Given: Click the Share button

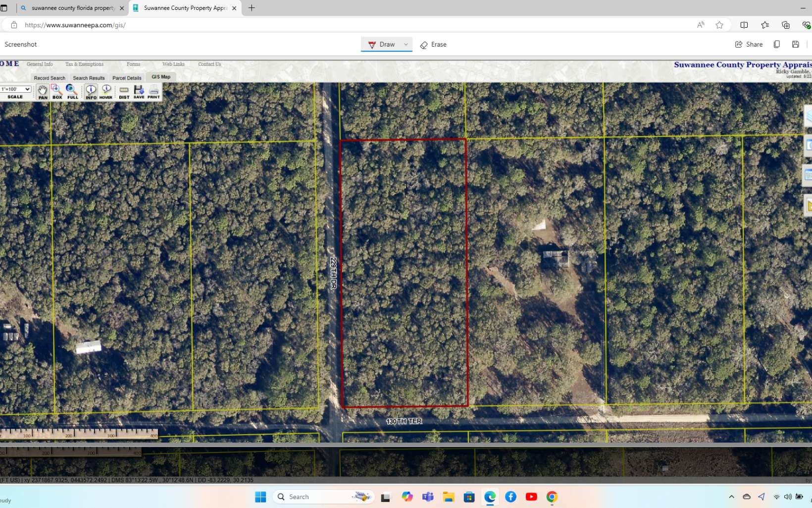Looking at the screenshot, I should click(749, 45).
